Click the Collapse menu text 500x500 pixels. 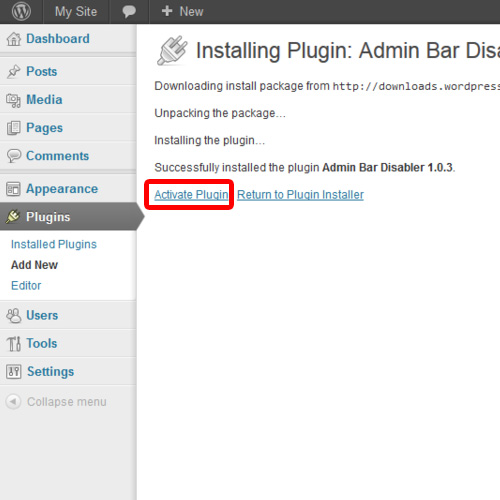tap(67, 402)
